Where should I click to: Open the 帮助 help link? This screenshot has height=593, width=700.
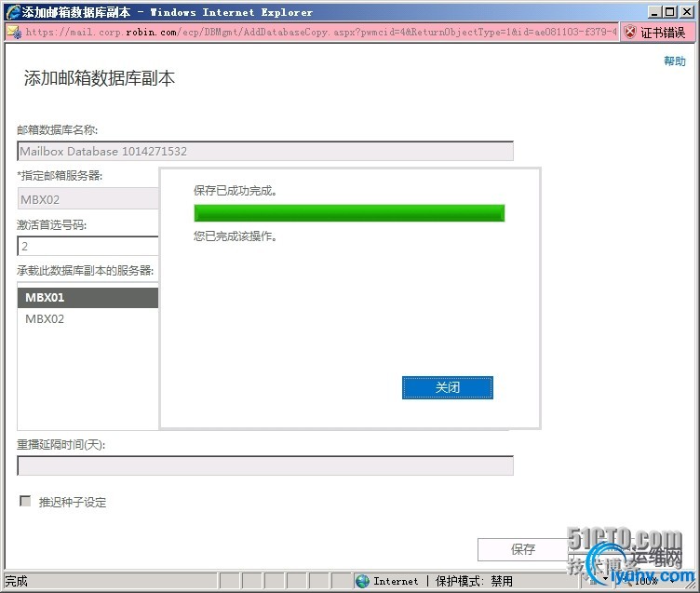coord(675,61)
